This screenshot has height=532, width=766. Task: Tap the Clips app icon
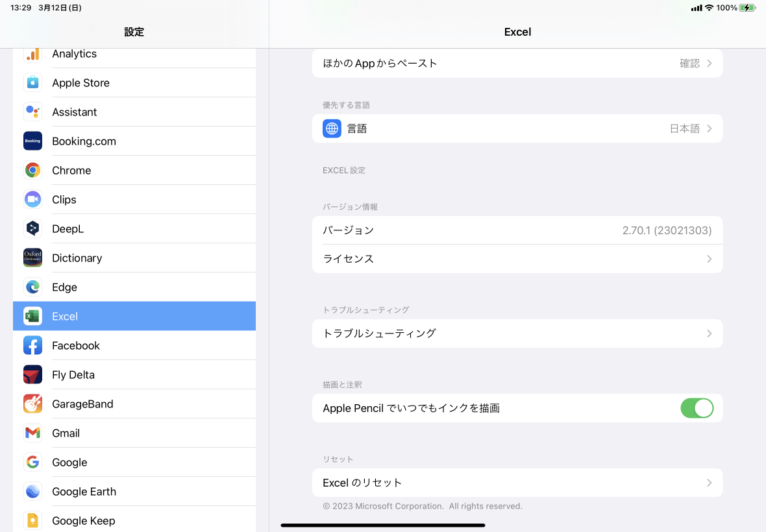pyautogui.click(x=32, y=200)
